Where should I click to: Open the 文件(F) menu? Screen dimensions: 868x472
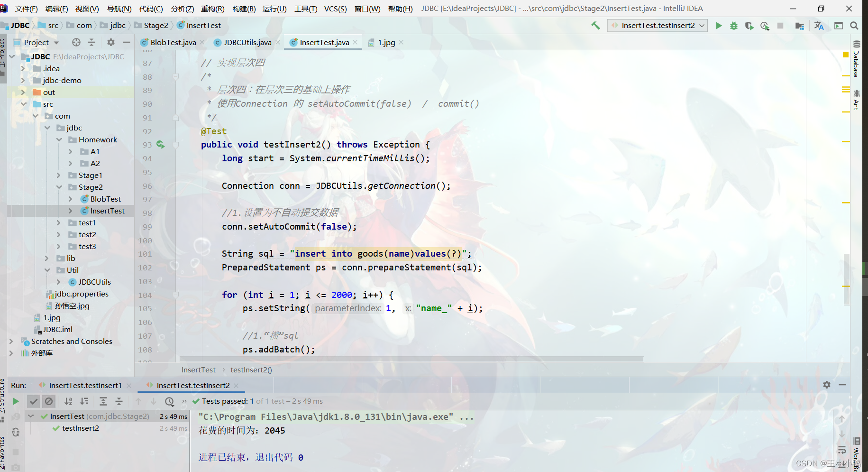point(26,9)
